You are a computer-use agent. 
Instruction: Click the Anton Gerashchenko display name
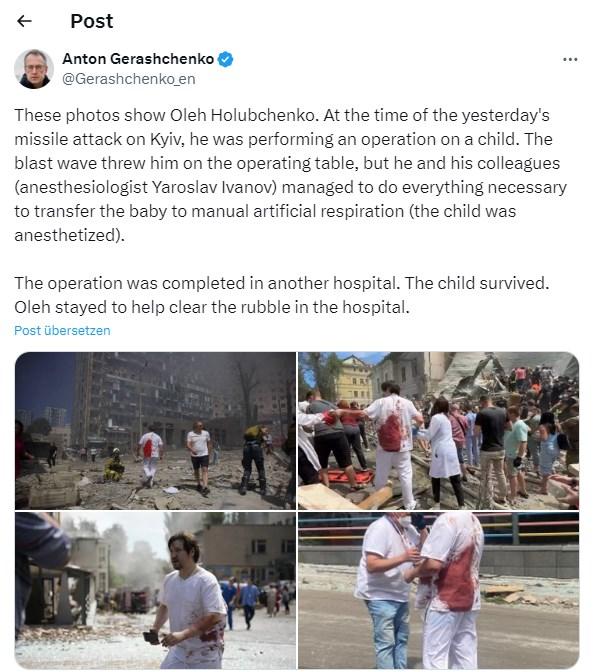138,59
